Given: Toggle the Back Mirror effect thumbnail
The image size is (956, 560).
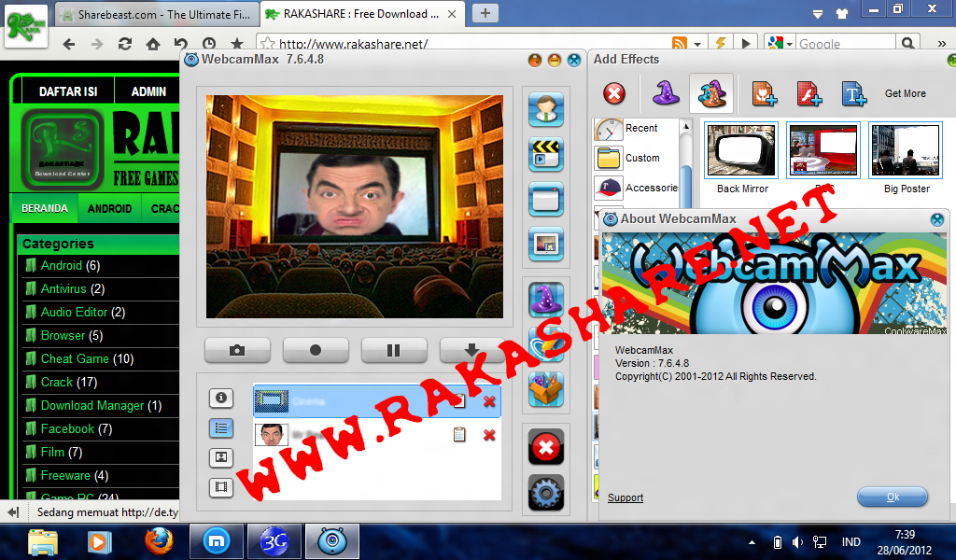Looking at the screenshot, I should (x=740, y=149).
